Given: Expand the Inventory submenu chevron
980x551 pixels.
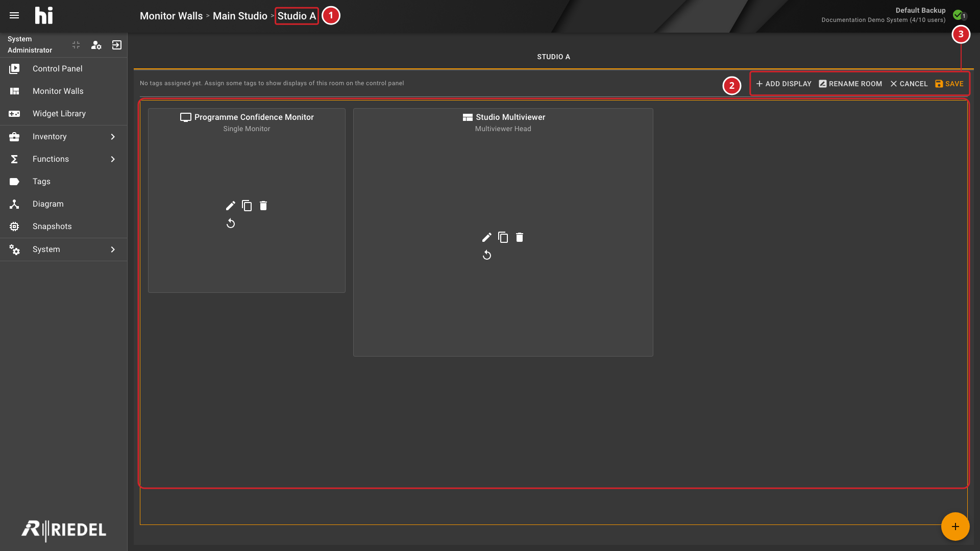Looking at the screenshot, I should [113, 137].
